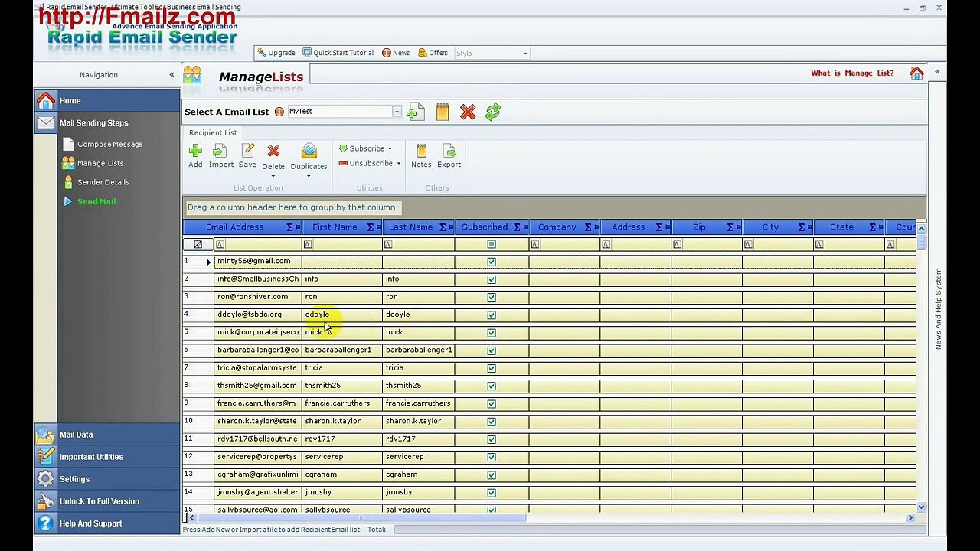Click the green refresh email list icon

[493, 112]
